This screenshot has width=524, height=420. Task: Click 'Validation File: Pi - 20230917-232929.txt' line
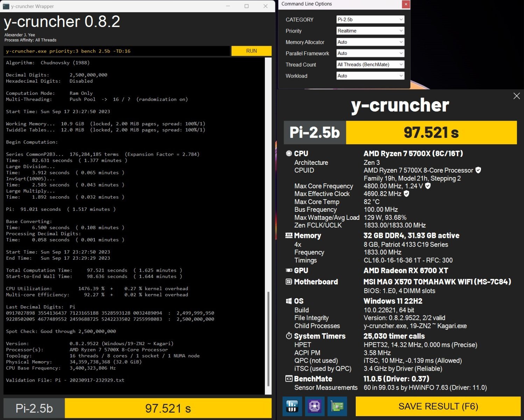[x=65, y=380]
